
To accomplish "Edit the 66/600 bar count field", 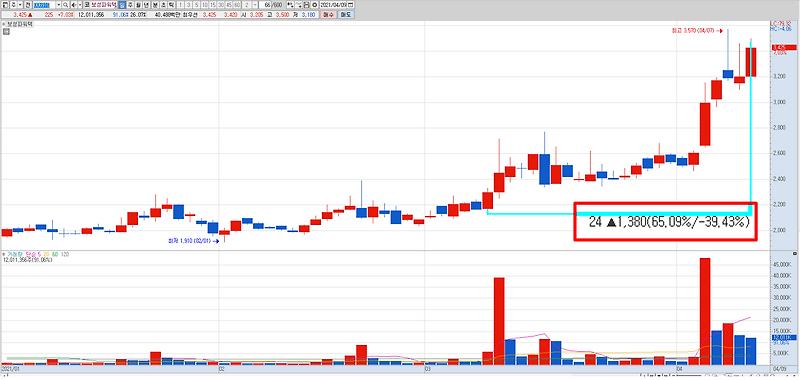I will click(x=271, y=5).
